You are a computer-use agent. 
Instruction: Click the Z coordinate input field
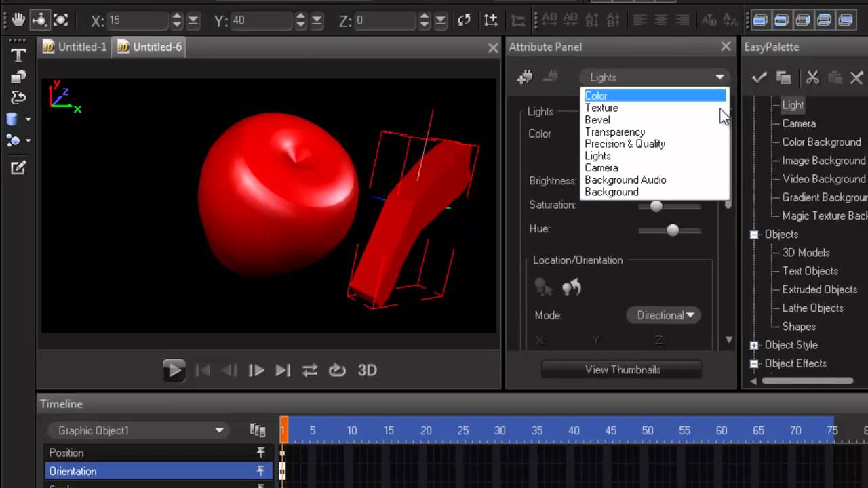pos(386,21)
